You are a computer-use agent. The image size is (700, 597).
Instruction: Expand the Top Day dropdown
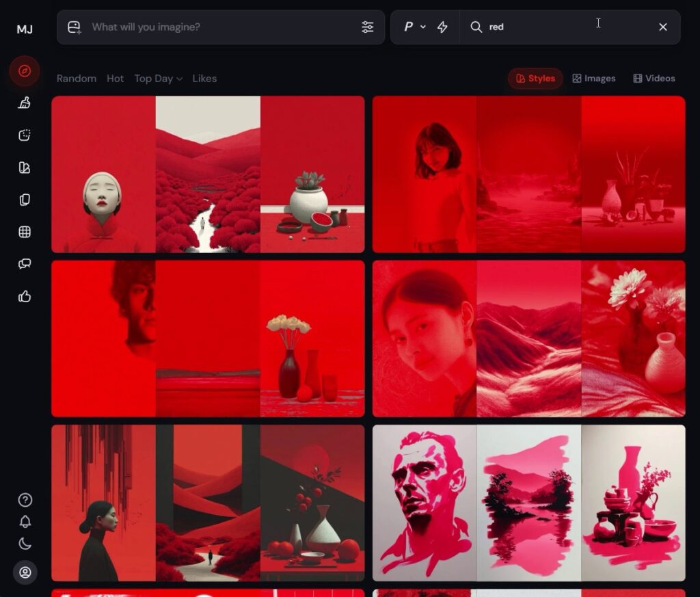point(158,79)
